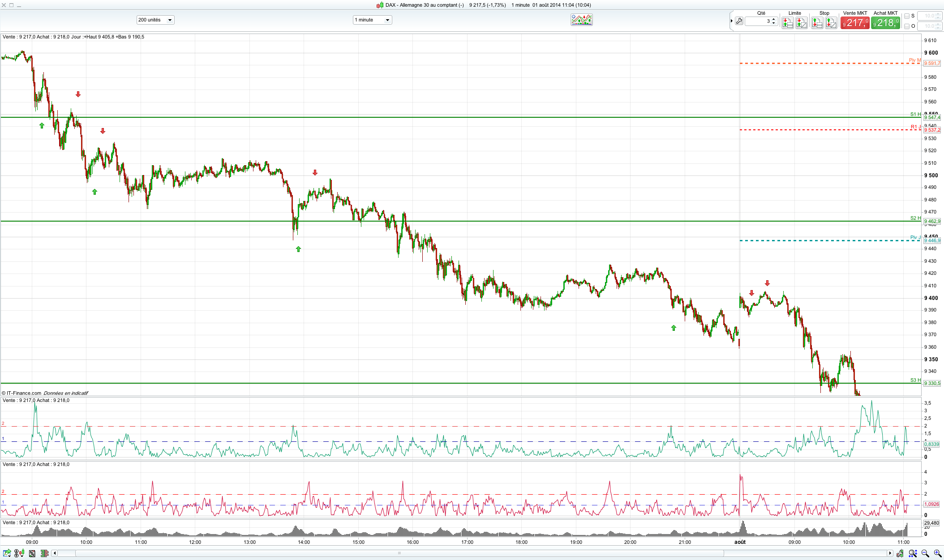Increase the Qté quantity stepper
The image size is (944, 560).
click(x=774, y=19)
